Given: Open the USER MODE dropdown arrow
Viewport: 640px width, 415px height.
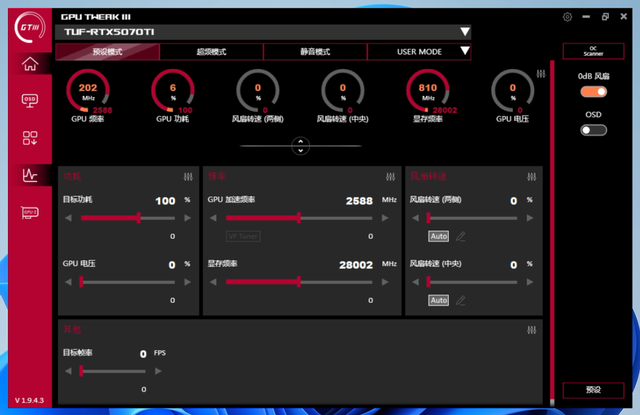Looking at the screenshot, I should click(x=464, y=51).
